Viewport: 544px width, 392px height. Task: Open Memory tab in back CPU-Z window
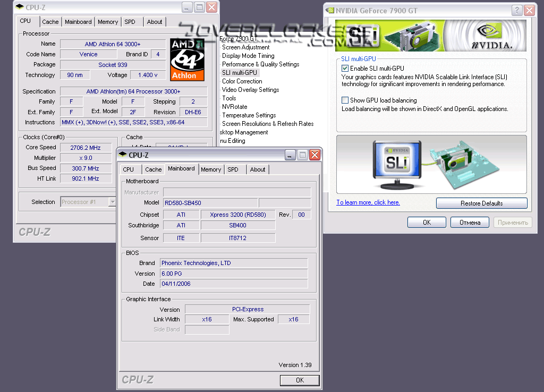click(x=108, y=22)
